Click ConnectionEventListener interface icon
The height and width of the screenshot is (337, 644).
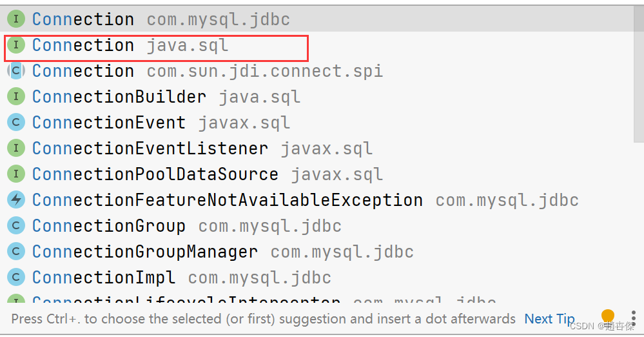point(16,148)
